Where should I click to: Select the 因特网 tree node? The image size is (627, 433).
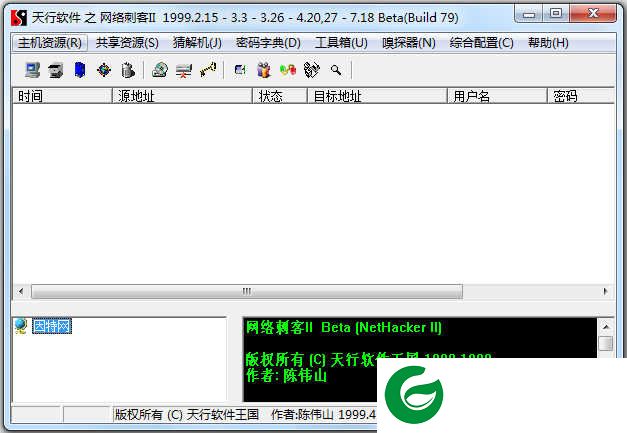point(52,326)
